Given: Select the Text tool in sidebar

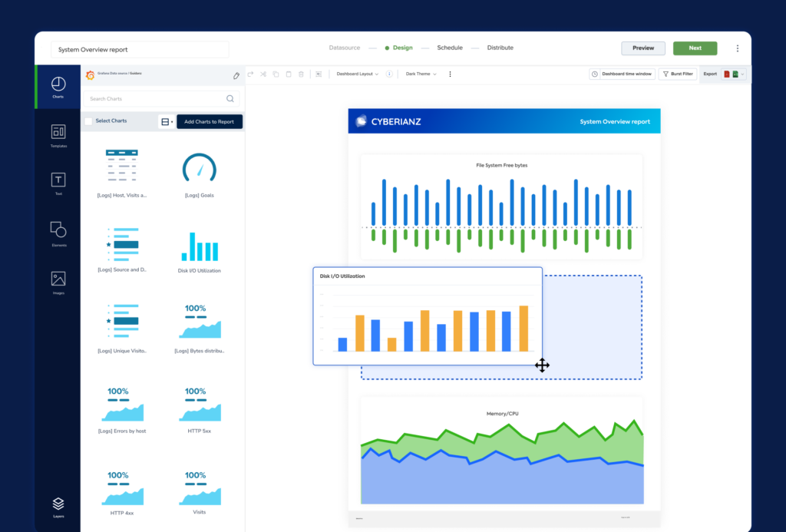Looking at the screenshot, I should [x=58, y=183].
